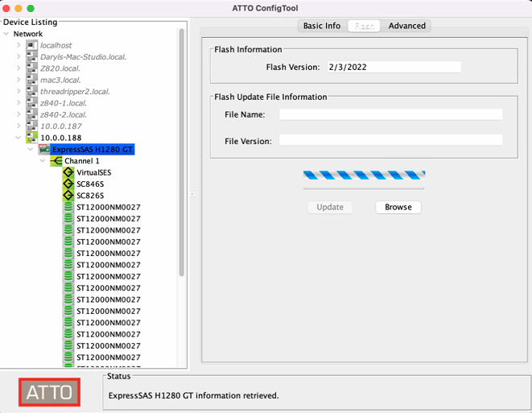Select the Z820.local entry
This screenshot has height=413, width=532.
pyautogui.click(x=60, y=68)
